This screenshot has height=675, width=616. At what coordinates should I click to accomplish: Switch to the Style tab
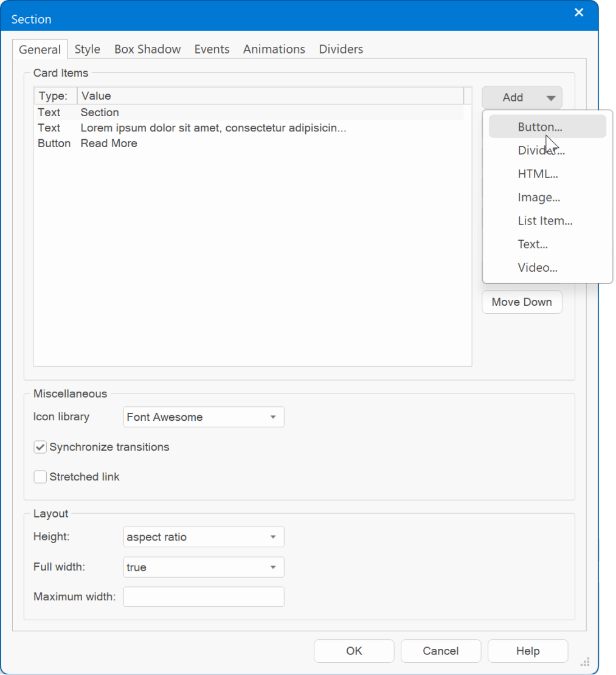[x=88, y=49]
